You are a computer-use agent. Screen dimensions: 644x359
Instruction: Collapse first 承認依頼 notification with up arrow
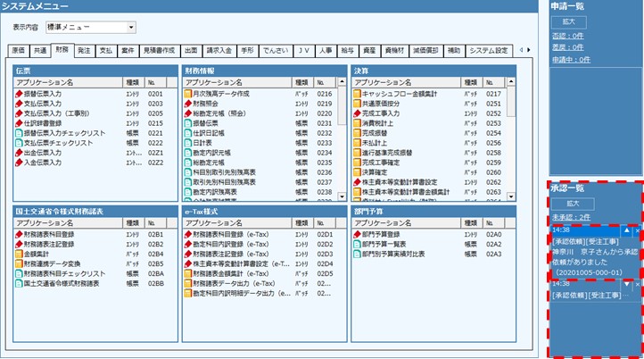(626, 230)
